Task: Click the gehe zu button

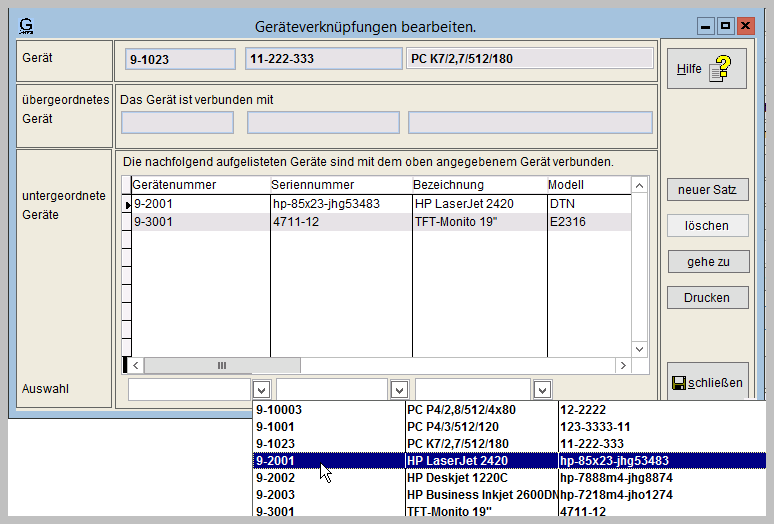Action: pyautogui.click(x=707, y=262)
